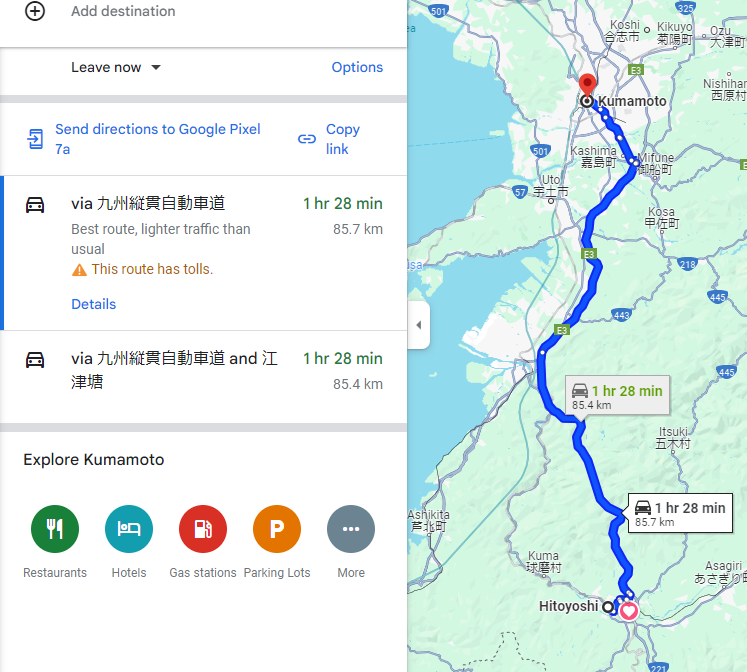
Task: Click the 85.4 km route label on map
Action: [617, 394]
